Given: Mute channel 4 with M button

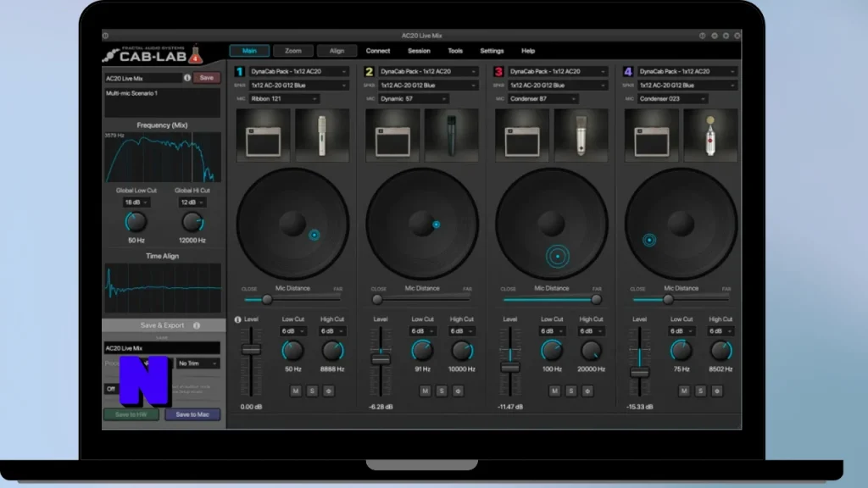Looking at the screenshot, I should (x=684, y=391).
